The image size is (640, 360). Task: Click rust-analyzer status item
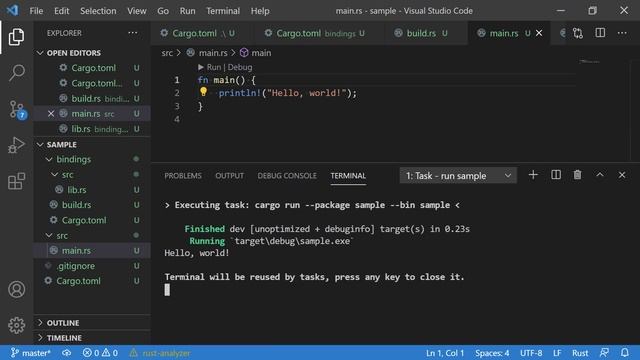coord(160,353)
